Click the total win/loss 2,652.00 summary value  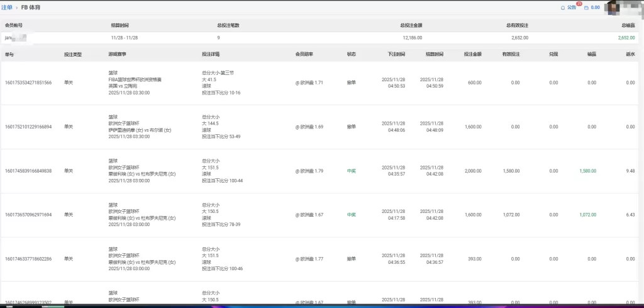(x=626, y=38)
